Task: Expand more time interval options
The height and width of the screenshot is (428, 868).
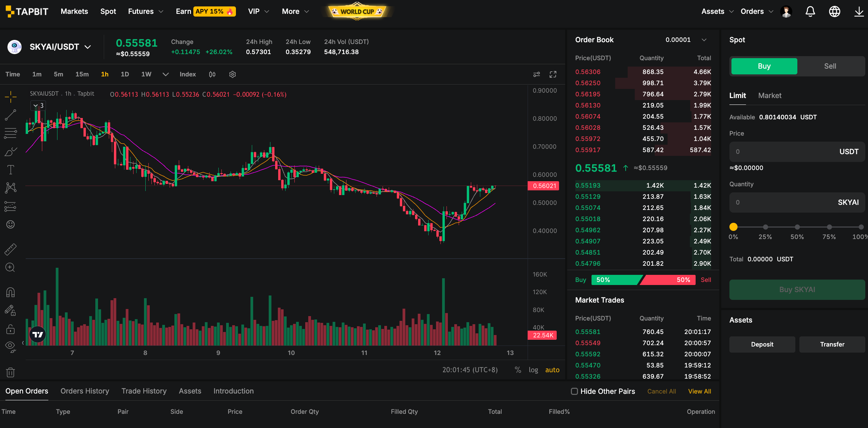Action: click(x=165, y=74)
